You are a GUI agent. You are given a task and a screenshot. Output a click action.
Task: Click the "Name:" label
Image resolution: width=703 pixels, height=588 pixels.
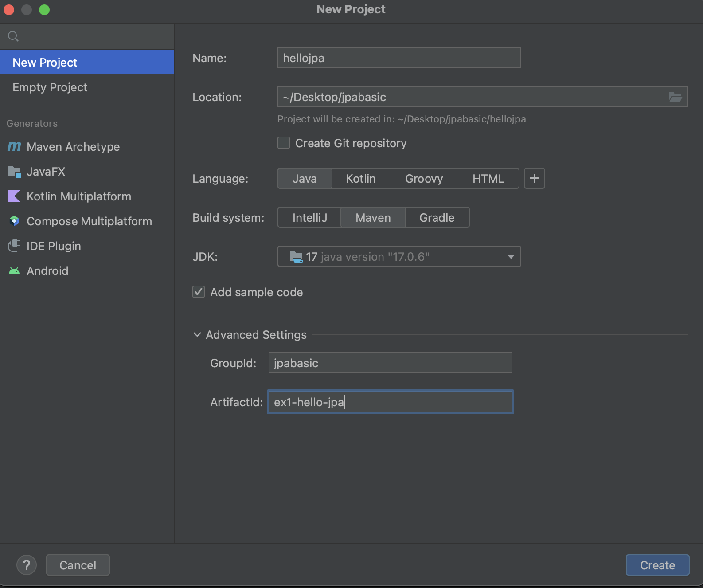[x=210, y=58]
